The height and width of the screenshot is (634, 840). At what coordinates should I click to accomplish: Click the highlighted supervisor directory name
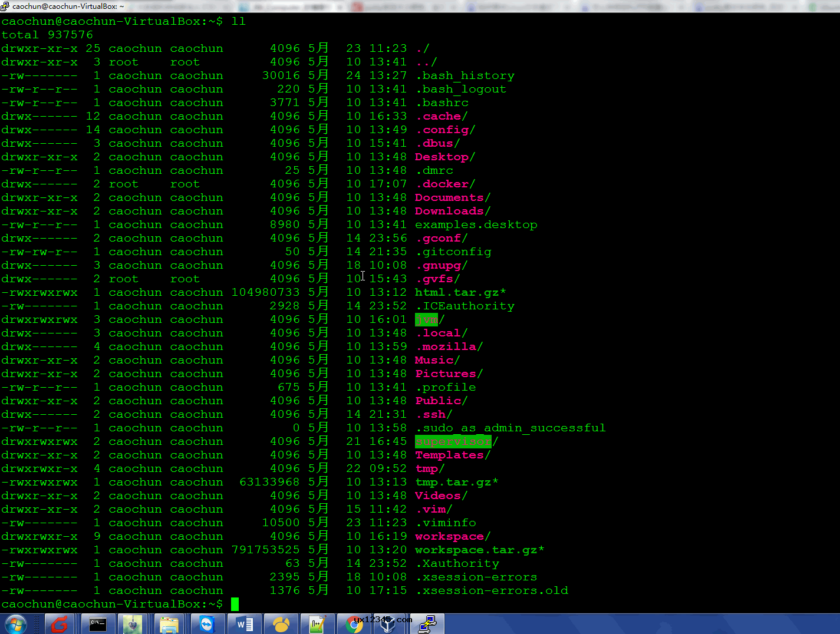(x=453, y=441)
